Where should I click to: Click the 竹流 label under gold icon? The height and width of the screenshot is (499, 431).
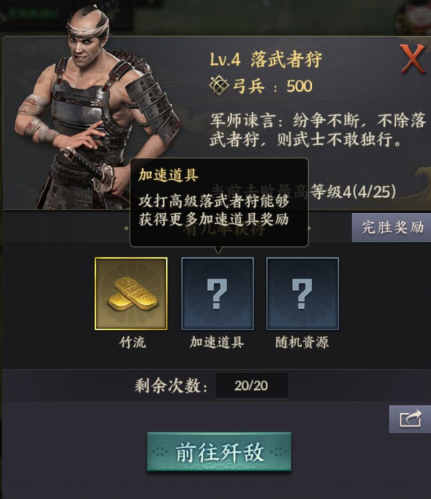[132, 342]
